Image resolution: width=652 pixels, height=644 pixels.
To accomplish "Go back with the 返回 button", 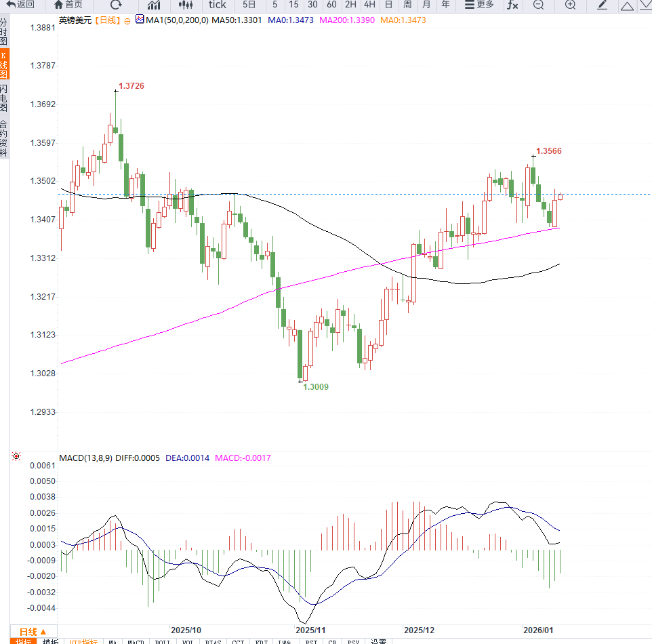I will click(x=20, y=5).
